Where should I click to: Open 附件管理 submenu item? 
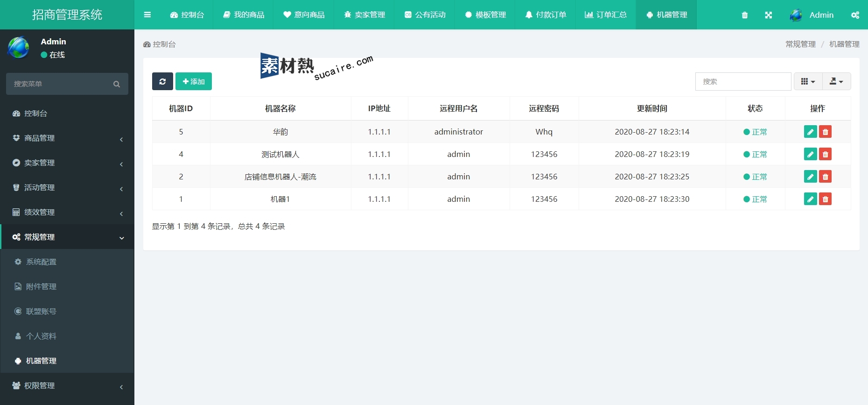67,287
